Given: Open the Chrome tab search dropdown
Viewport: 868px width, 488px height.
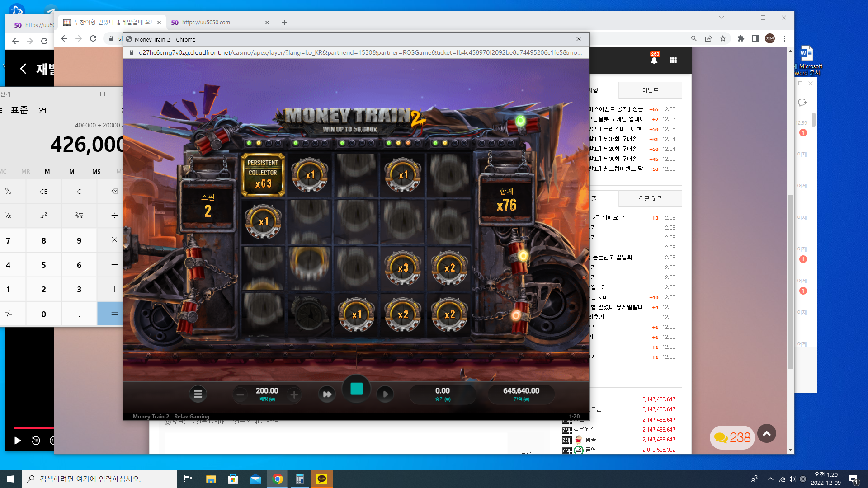Looking at the screenshot, I should point(722,18).
